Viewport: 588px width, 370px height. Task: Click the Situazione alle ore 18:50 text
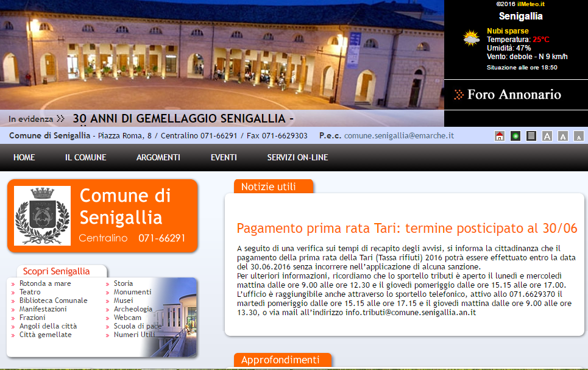coord(522,68)
